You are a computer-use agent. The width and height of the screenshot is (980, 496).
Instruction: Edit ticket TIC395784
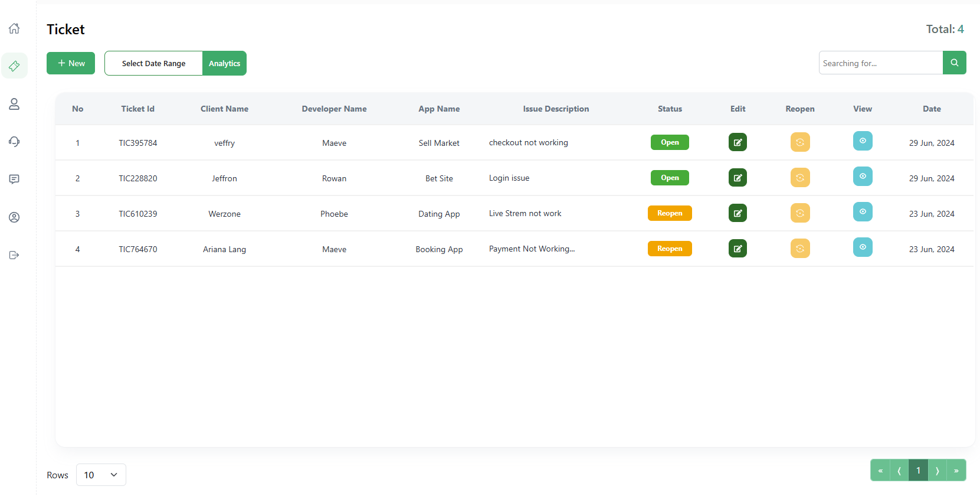coord(738,142)
